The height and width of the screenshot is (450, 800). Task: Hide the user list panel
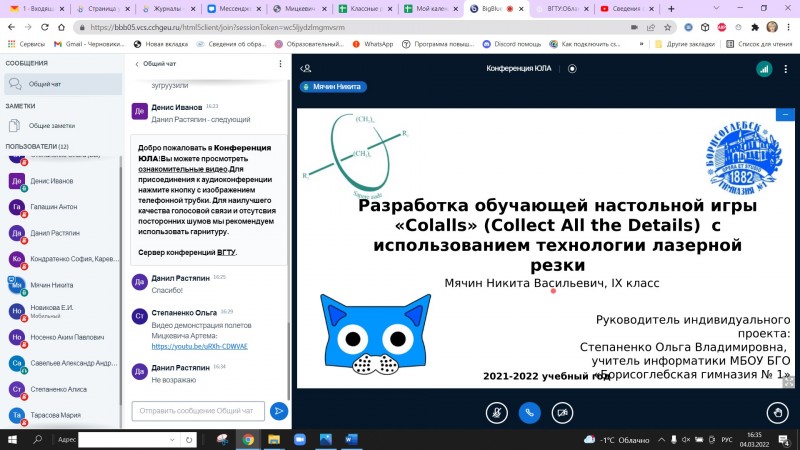tap(306, 68)
